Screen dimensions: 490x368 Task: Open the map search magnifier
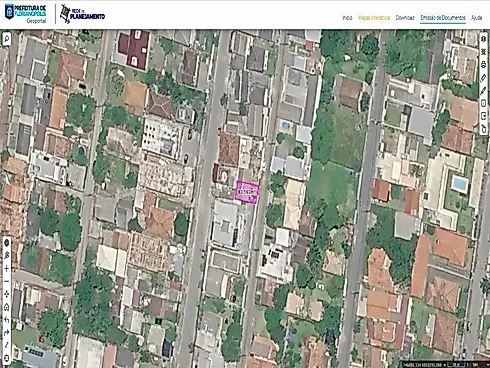(x=6, y=38)
